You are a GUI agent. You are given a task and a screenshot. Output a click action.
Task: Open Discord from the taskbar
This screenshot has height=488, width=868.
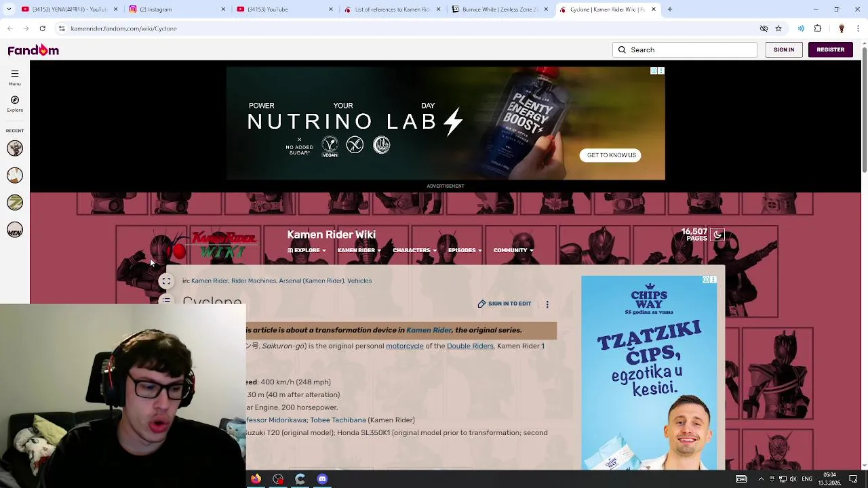322,479
